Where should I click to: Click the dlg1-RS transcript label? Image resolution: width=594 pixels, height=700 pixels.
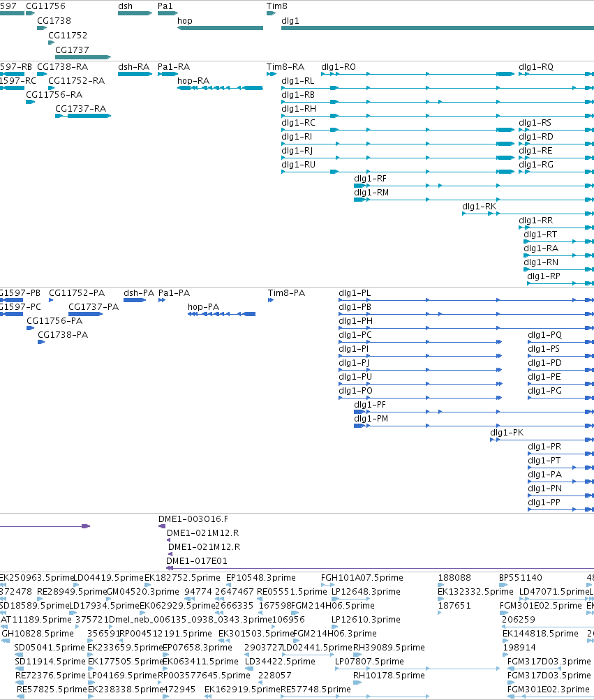(x=535, y=122)
